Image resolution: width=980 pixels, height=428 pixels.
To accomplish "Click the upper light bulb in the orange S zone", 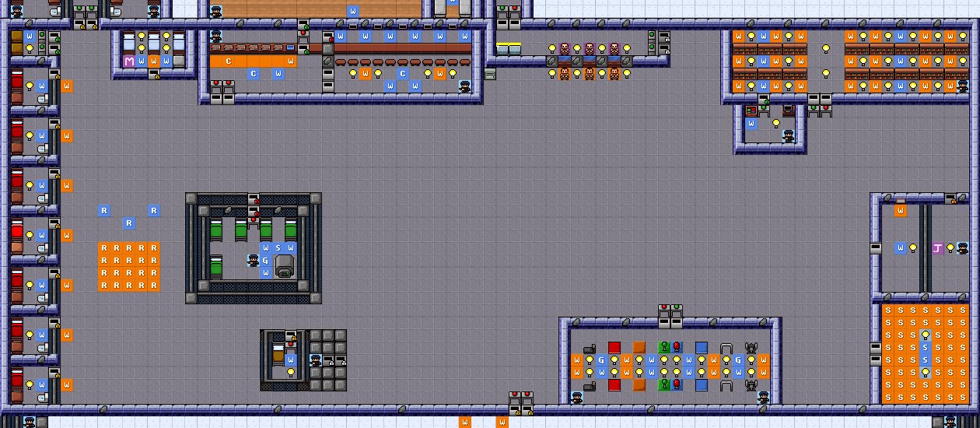I will click(926, 335).
